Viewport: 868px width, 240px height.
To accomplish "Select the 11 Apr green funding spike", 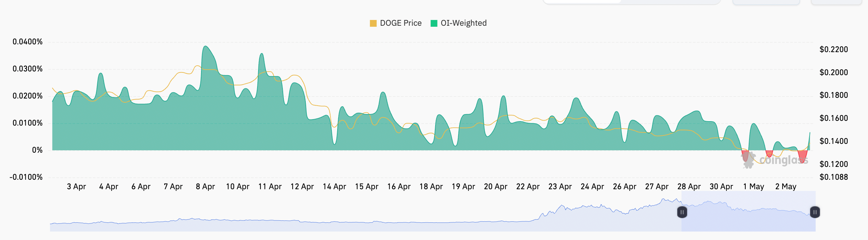I will [262, 54].
